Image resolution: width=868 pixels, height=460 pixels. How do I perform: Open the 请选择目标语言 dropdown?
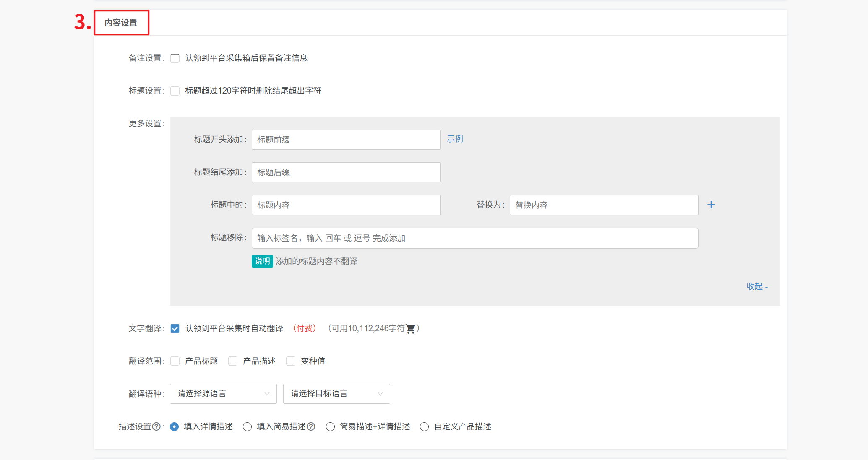(336, 394)
